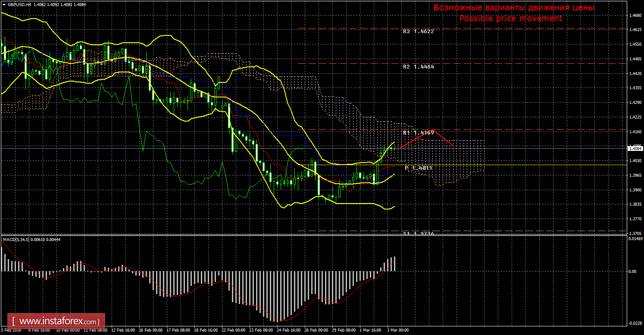
Task: Click the MACD(5,34,5) indicator label
Action: 16,239
